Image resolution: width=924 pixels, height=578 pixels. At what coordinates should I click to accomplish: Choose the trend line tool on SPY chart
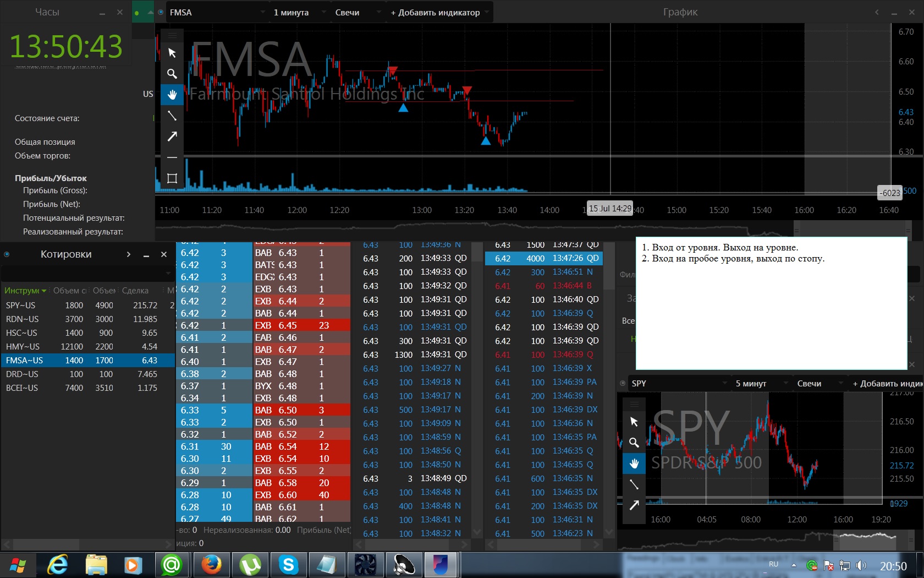634,484
